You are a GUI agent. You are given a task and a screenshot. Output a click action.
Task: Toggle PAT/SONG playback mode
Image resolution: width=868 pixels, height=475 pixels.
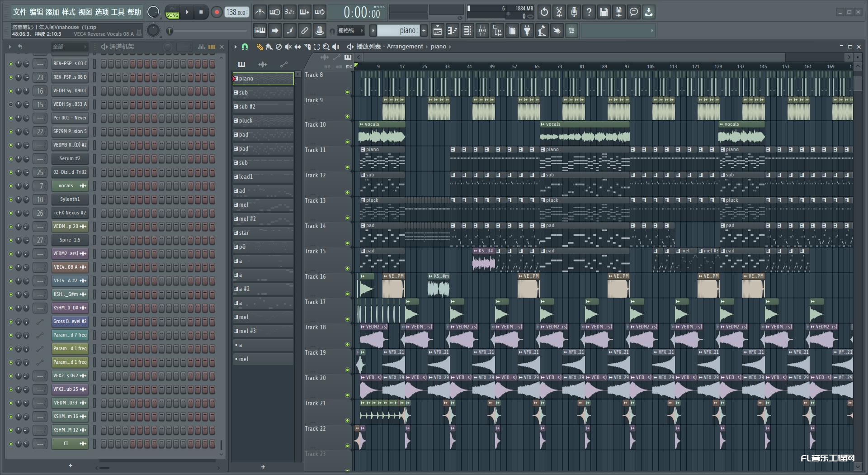173,12
